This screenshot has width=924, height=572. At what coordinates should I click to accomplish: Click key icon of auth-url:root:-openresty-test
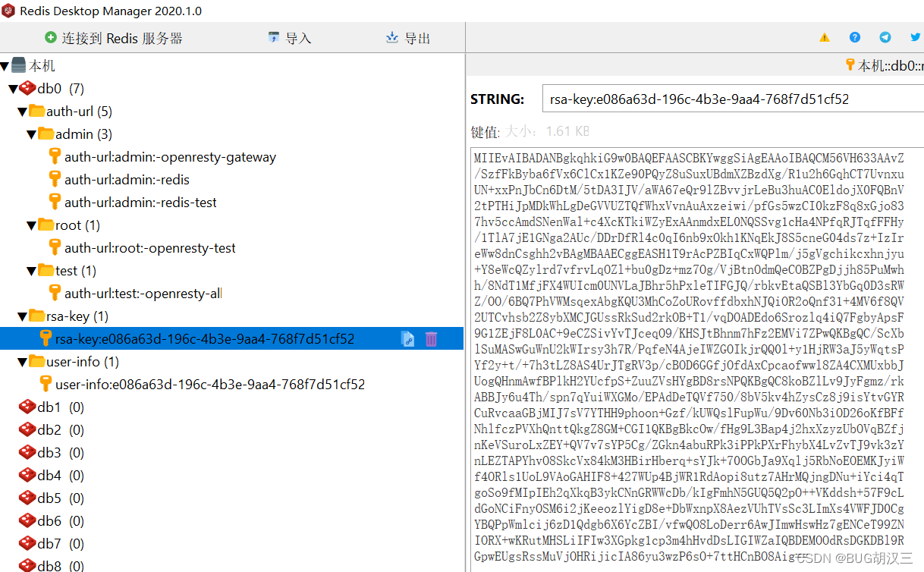click(55, 247)
